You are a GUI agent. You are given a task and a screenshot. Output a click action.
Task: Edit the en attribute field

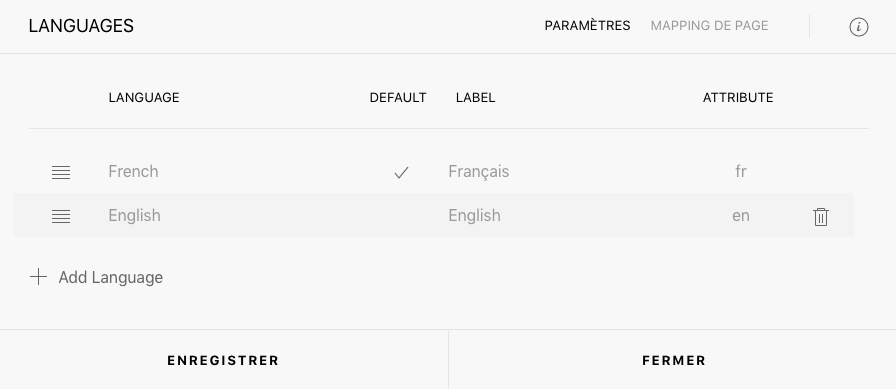pyautogui.click(x=741, y=215)
